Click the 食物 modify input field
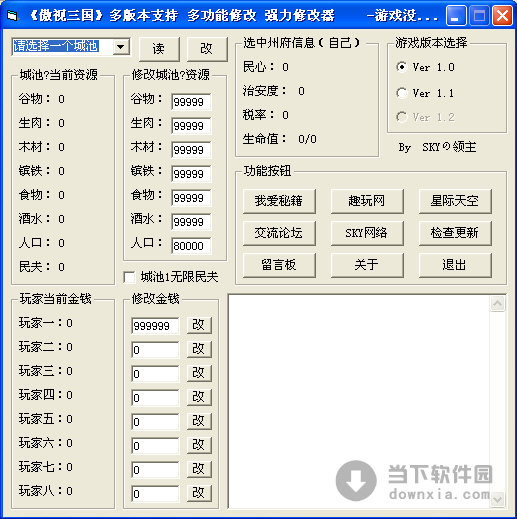 [191, 198]
